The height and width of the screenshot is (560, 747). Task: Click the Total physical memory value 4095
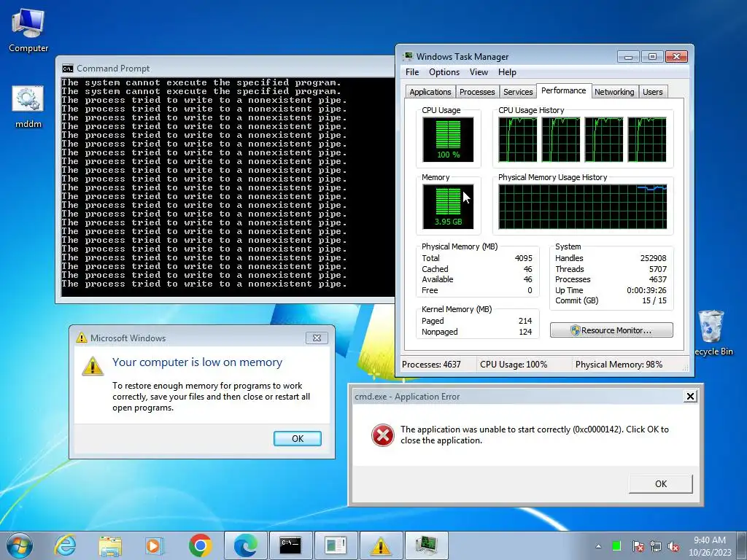click(524, 258)
